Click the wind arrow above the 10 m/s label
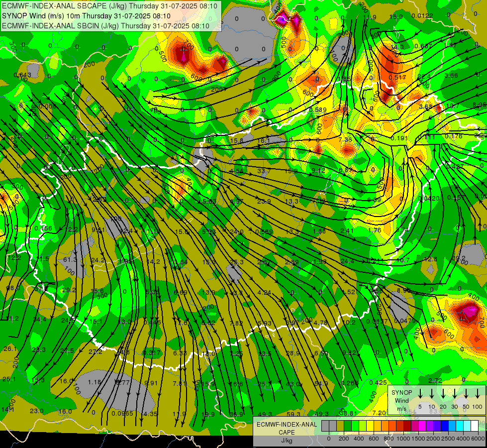Viewport: 487px width, 448px height. 432,393
